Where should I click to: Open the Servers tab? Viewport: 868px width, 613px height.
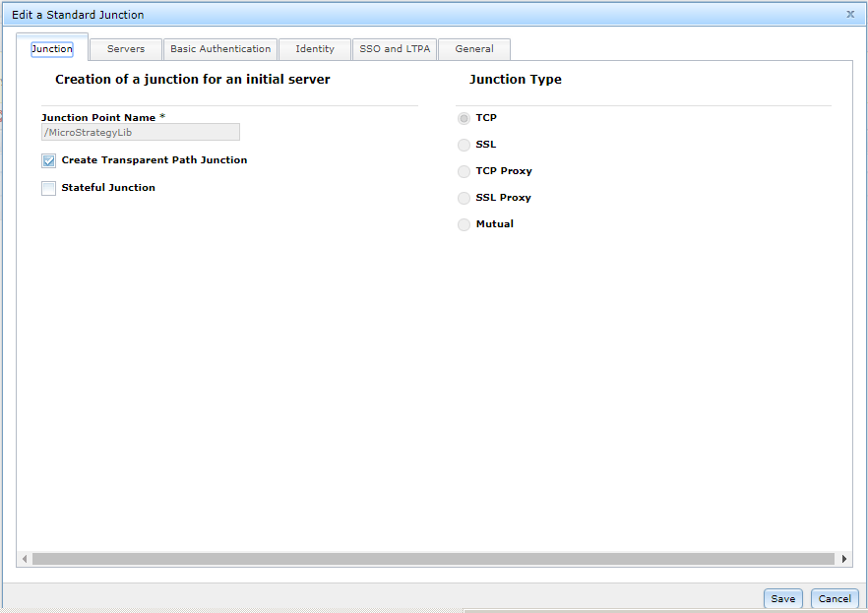[126, 49]
